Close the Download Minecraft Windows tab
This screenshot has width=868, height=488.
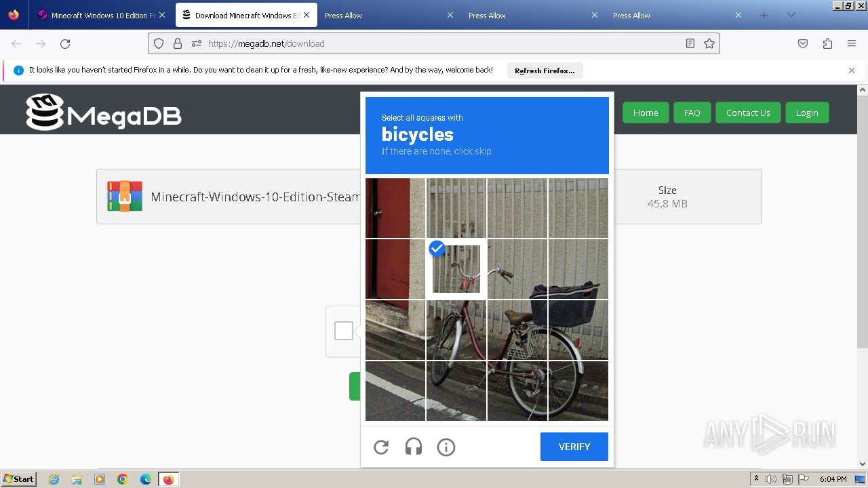pyautogui.click(x=306, y=15)
